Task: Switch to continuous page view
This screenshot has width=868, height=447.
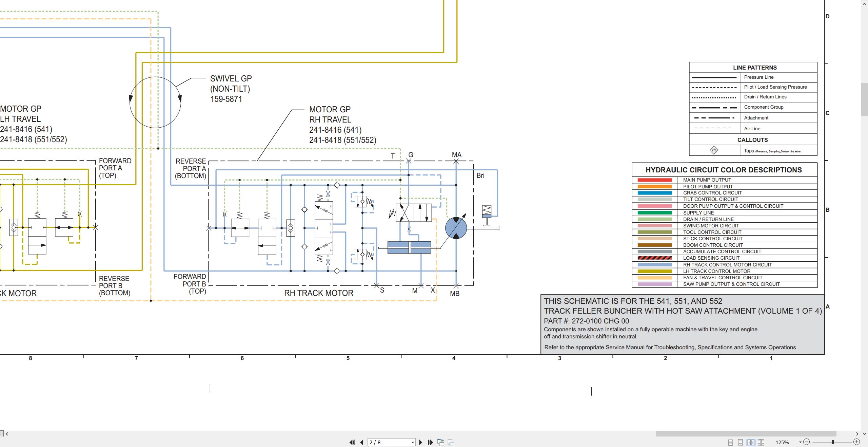Action: (x=740, y=442)
